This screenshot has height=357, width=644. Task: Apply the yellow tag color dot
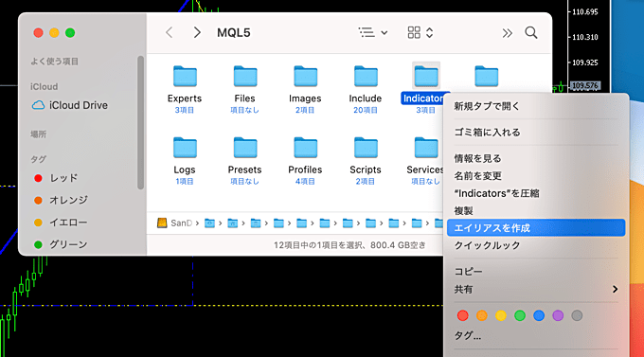[501, 315]
